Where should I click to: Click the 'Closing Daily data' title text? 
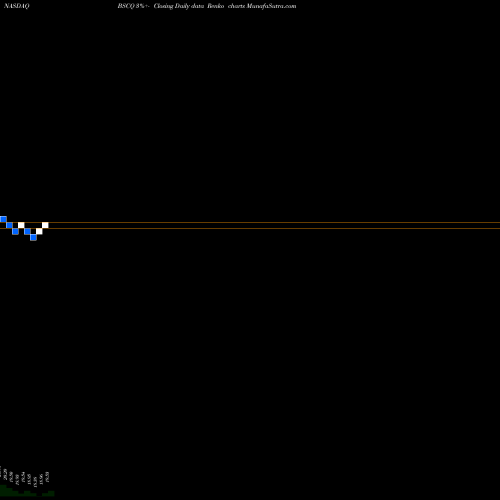click(179, 6)
